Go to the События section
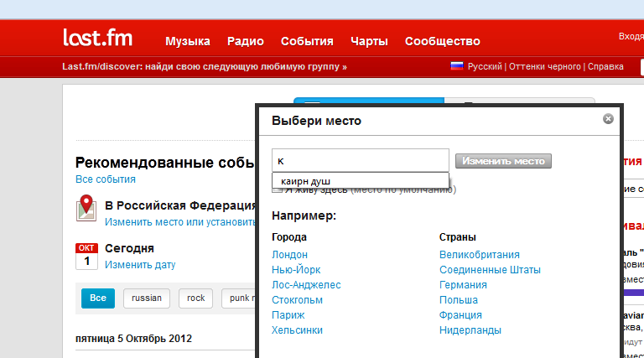This screenshot has width=644, height=358. pos(307,41)
